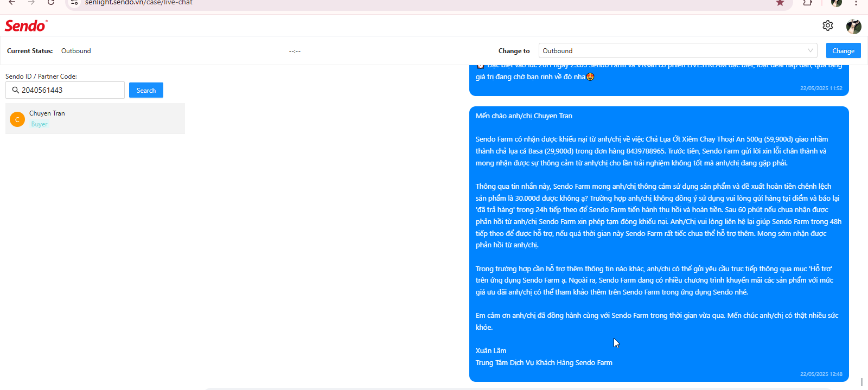The image size is (868, 390).
Task: Click the Trung Tâm Dịch Vụ Khách Hàng Sendo Farm line
Action: click(544, 363)
